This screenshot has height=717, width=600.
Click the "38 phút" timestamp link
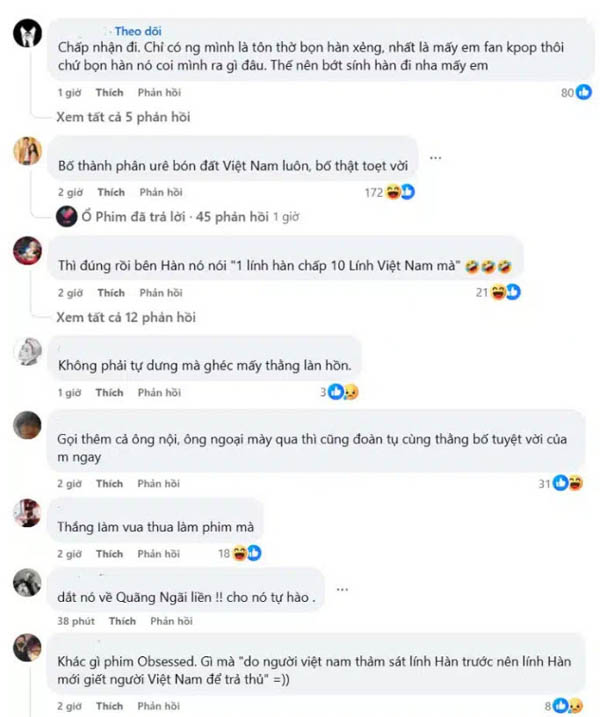click(x=76, y=621)
